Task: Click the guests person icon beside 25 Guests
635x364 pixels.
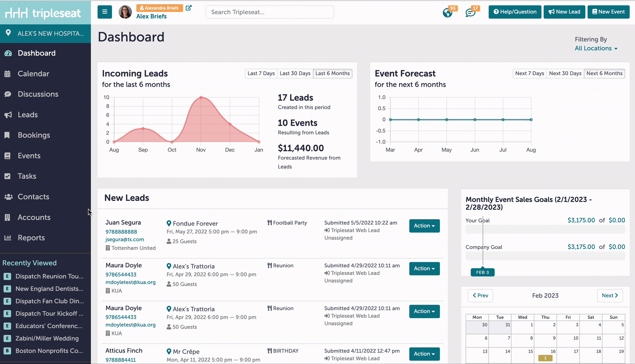Action: [169, 241]
